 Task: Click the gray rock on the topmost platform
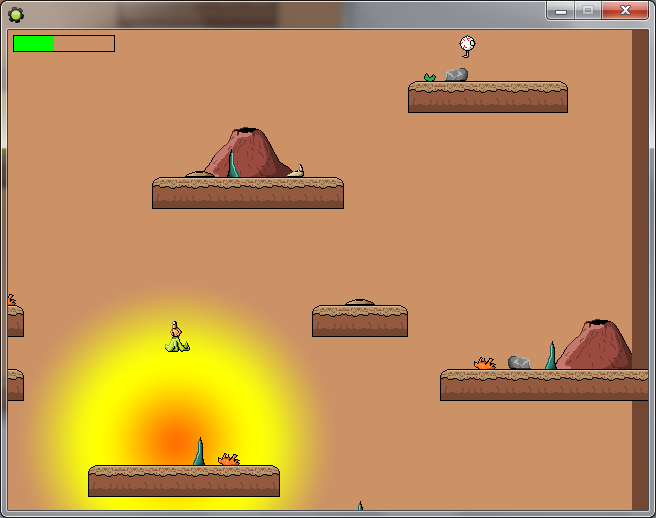(x=457, y=75)
